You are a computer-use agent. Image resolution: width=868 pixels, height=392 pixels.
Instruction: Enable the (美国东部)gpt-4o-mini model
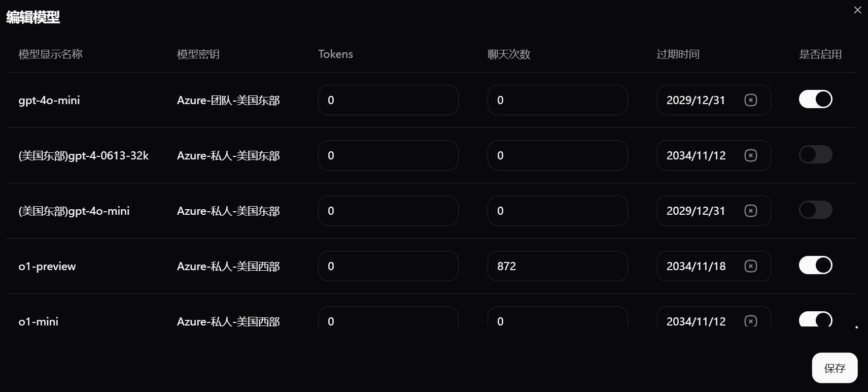coord(815,210)
